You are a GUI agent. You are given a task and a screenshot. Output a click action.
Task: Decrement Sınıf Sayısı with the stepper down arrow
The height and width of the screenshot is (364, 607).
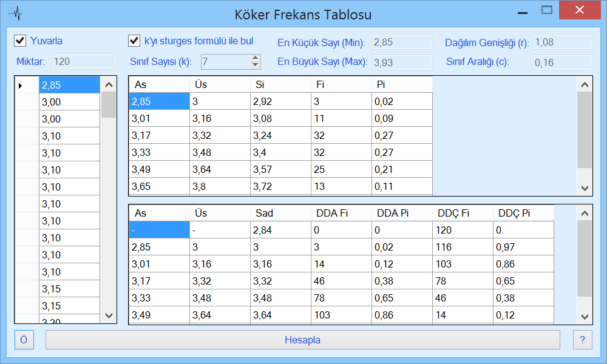coord(255,65)
